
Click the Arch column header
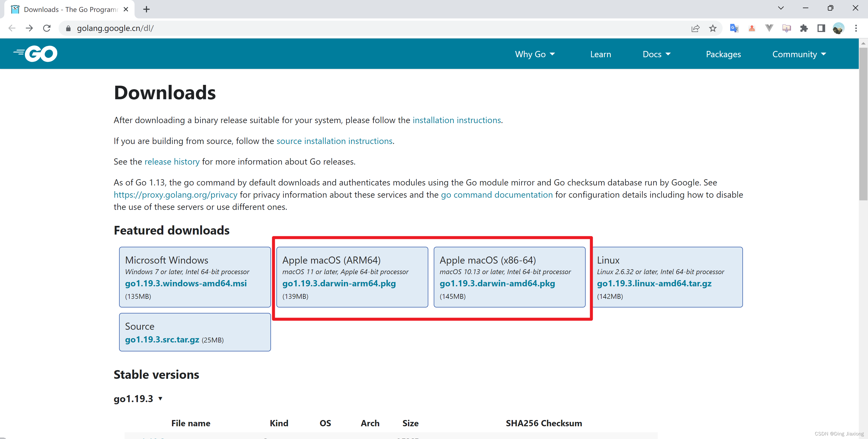(370, 423)
